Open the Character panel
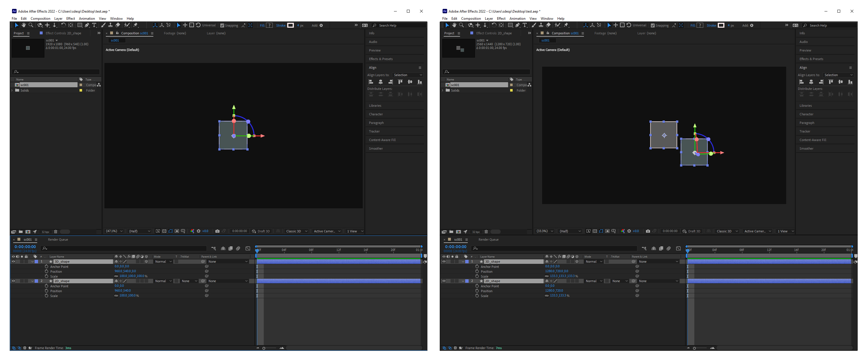Screen dimensions: 868x362 point(376,114)
